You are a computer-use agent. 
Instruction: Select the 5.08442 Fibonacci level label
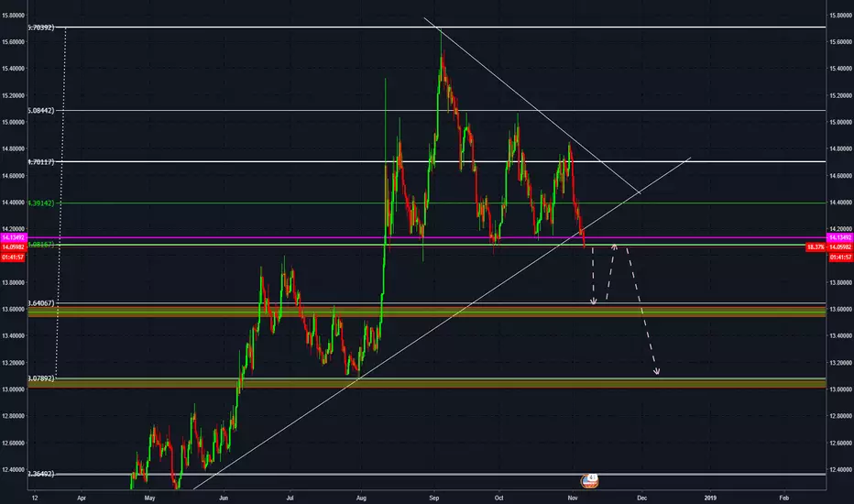coord(41,111)
